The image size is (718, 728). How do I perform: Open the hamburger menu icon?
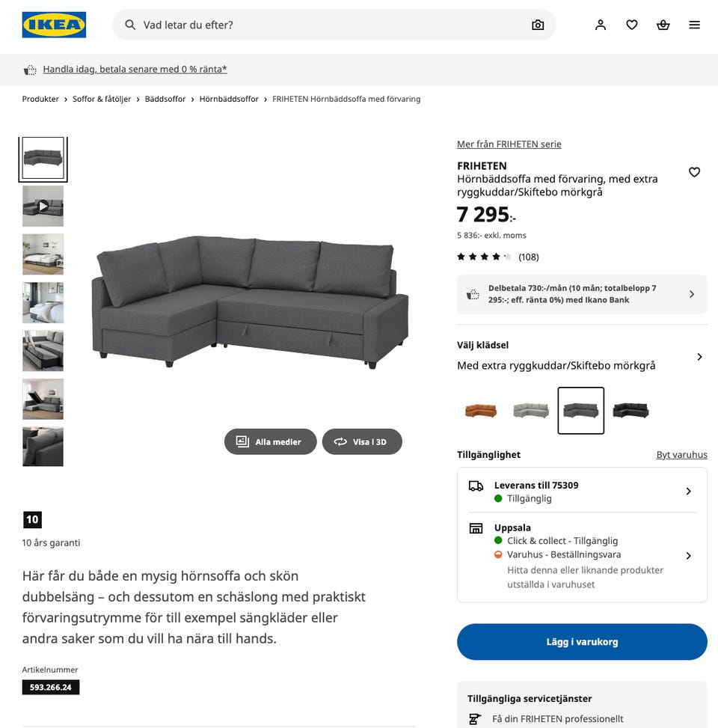(x=694, y=25)
